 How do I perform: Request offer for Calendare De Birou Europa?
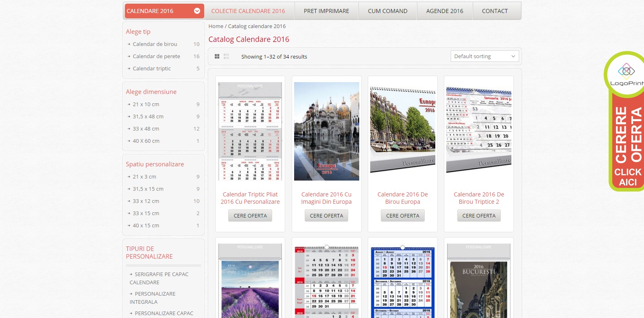(402, 216)
